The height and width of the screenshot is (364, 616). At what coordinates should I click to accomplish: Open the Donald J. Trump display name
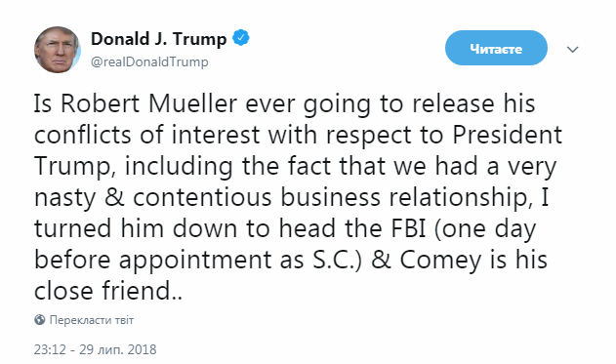159,39
